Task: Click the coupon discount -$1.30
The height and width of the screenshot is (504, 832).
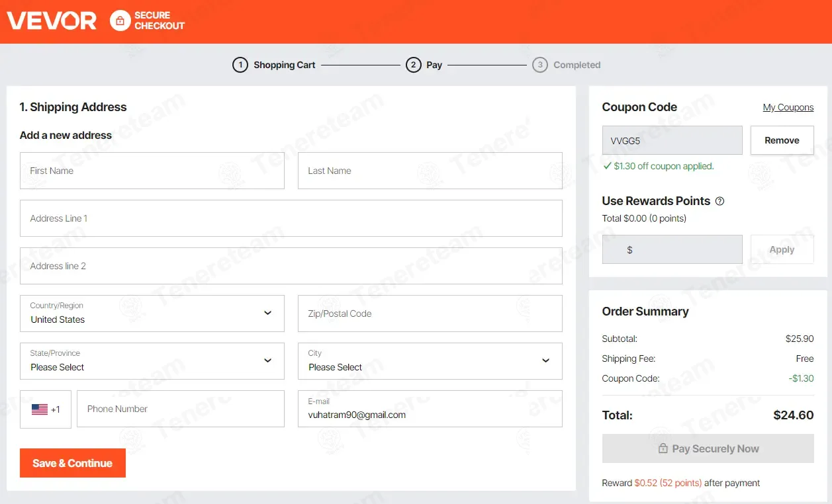Action: (x=802, y=378)
